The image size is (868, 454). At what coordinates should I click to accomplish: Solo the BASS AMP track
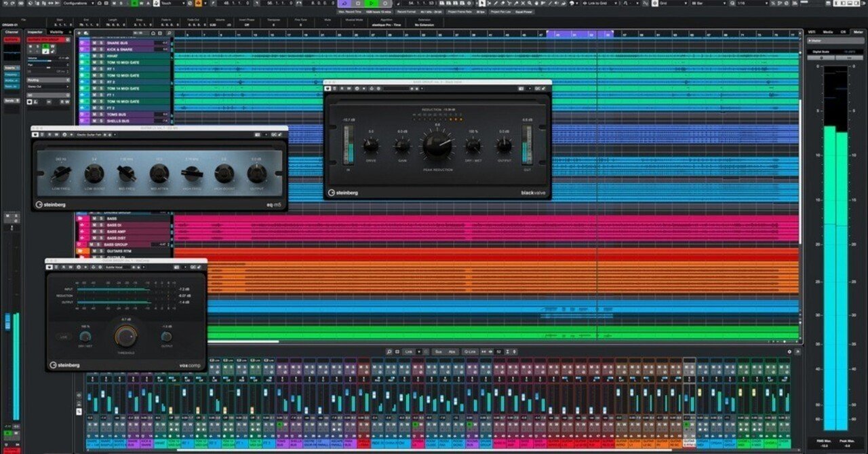[101, 231]
